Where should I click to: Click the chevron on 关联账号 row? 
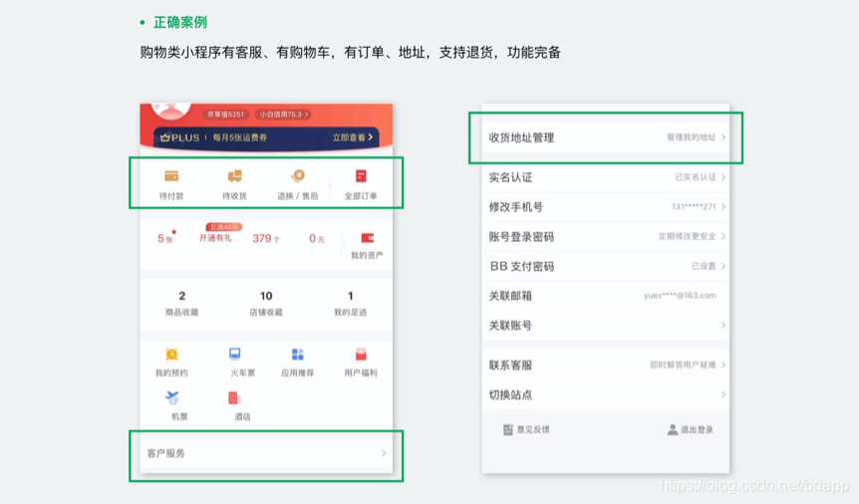(x=723, y=325)
